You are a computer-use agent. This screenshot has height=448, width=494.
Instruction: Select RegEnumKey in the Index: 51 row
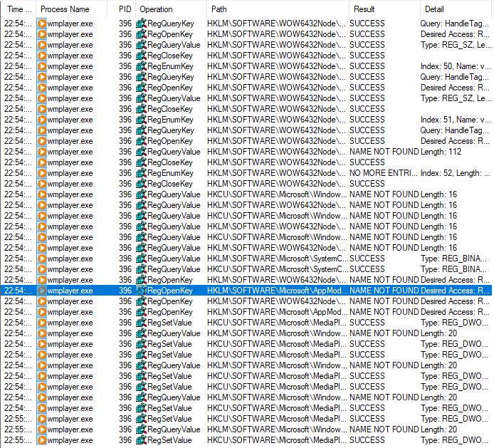(x=170, y=120)
